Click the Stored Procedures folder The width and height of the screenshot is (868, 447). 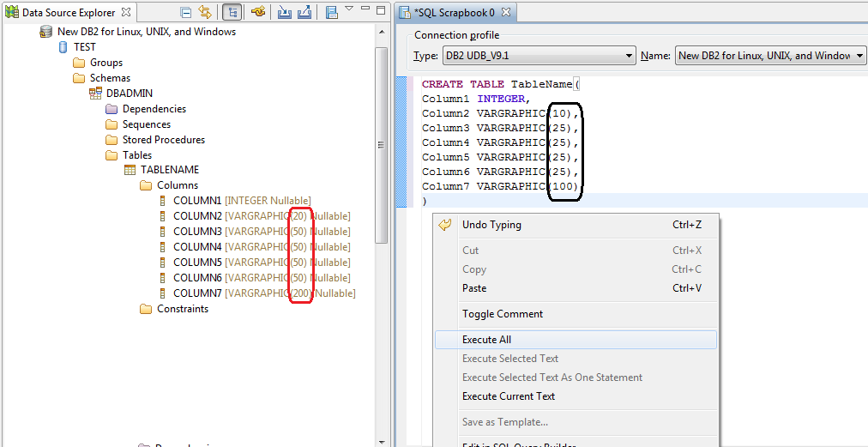163,140
